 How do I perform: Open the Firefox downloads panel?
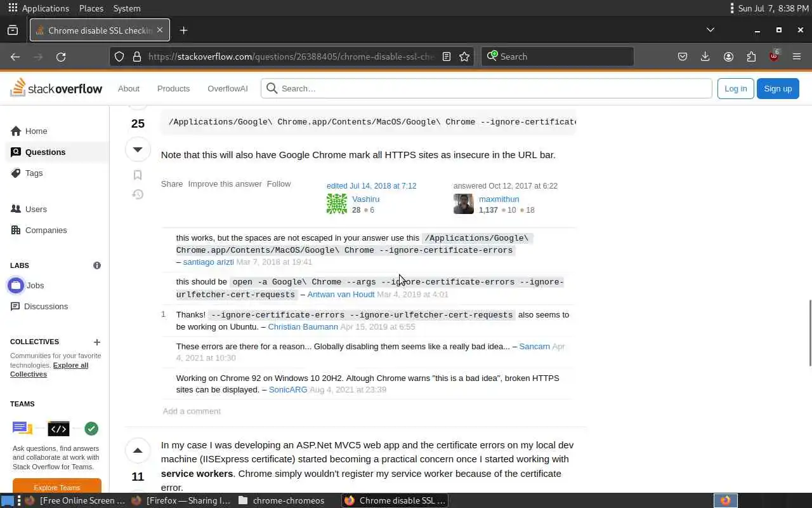(x=705, y=57)
